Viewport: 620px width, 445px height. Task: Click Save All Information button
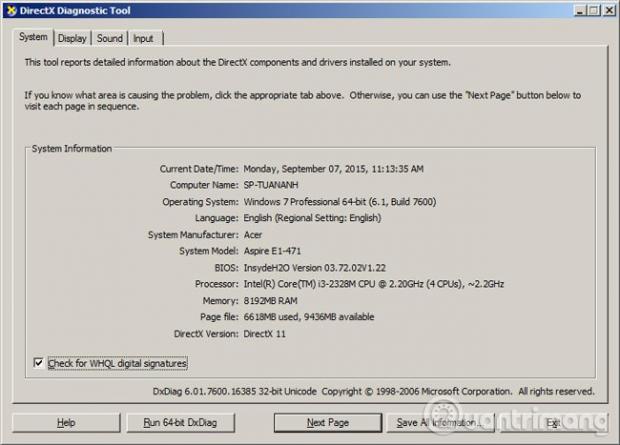(440, 423)
